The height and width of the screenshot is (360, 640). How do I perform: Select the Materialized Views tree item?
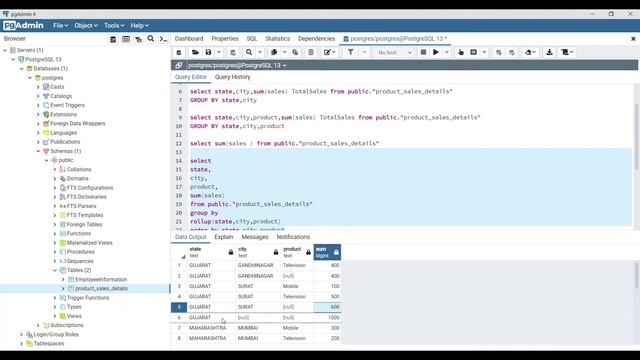coord(89,242)
